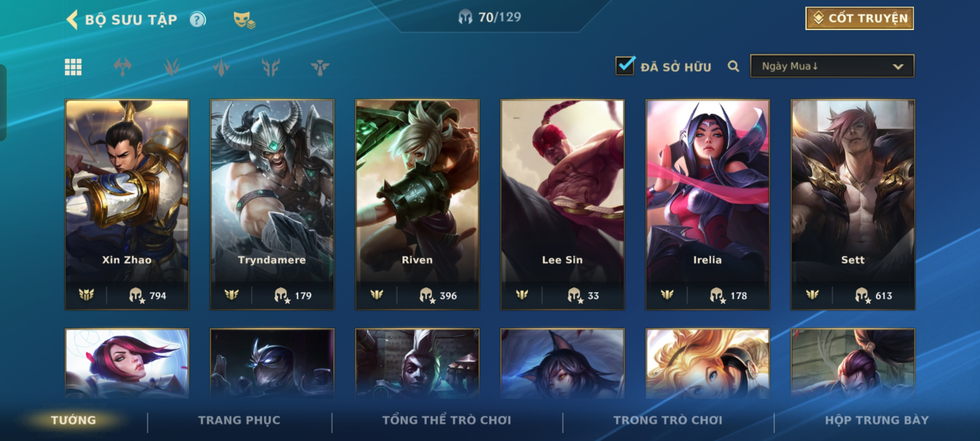Go back using the Bộ Sưu Tập arrow
This screenshot has width=980, height=441.
pyautogui.click(x=72, y=20)
